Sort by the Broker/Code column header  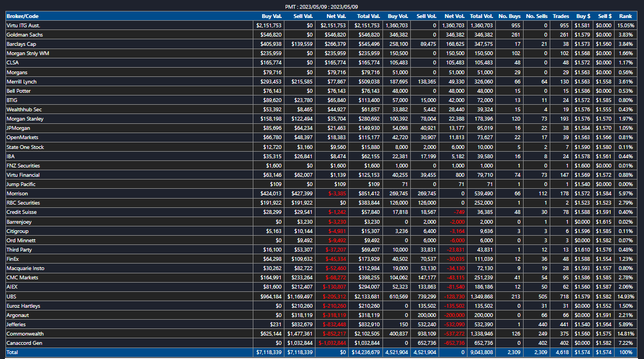tap(22, 16)
